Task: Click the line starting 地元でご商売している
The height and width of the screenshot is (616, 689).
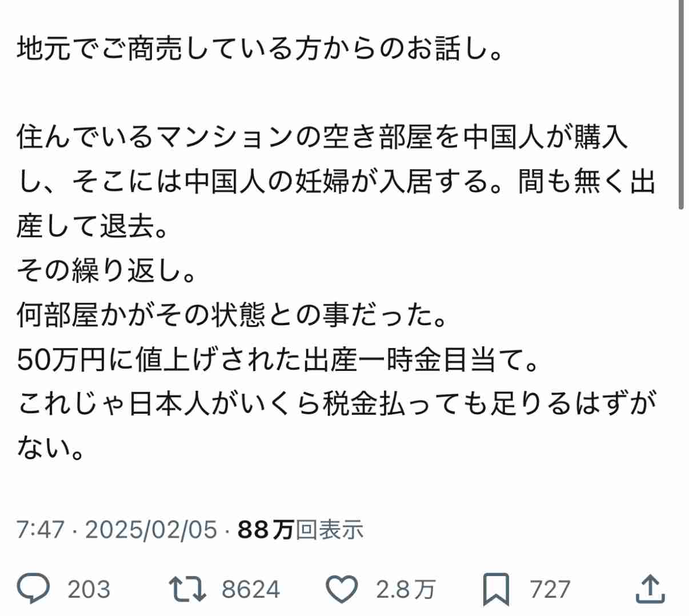Action: 261,49
